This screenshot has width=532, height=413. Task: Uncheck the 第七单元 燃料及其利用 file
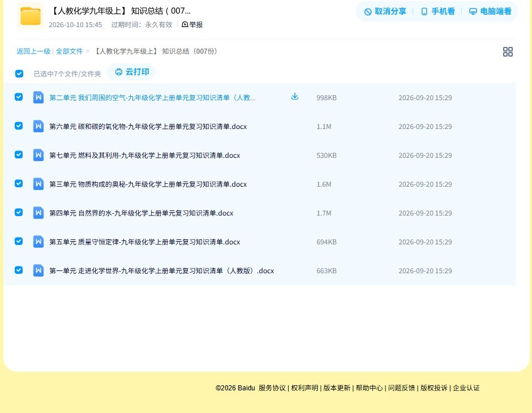(19, 154)
